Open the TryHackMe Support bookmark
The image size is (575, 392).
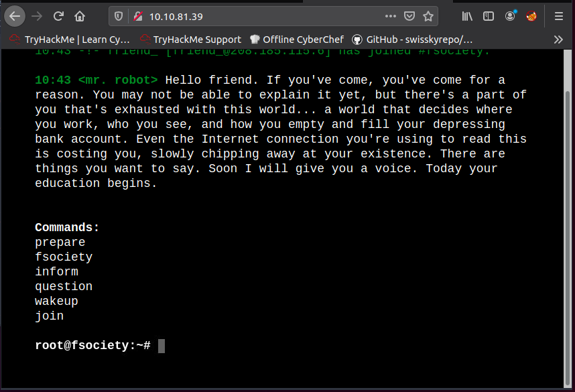point(190,40)
